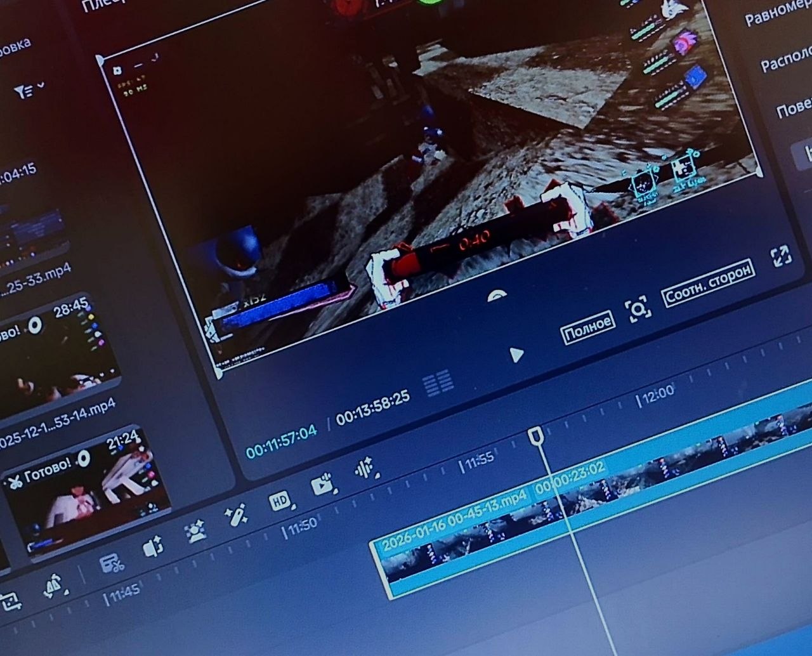Click the magic wand effects icon

(237, 516)
